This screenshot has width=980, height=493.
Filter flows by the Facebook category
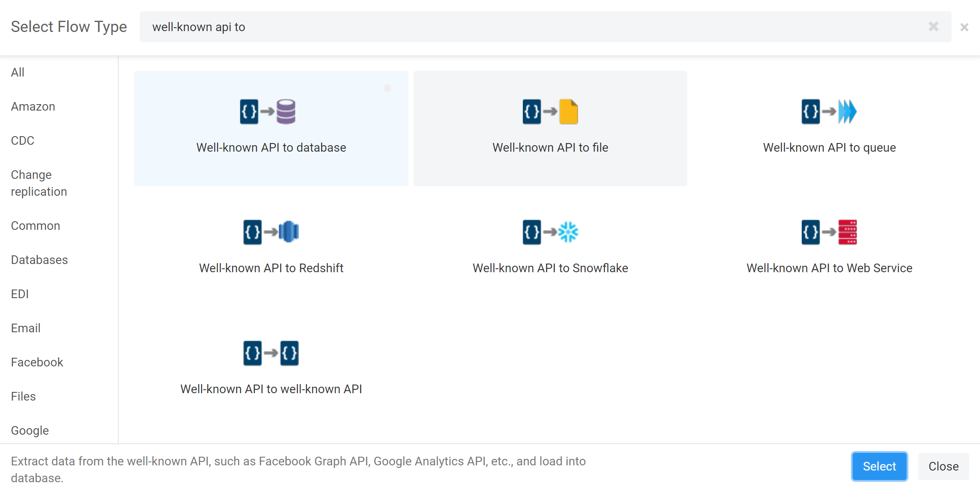click(x=37, y=362)
